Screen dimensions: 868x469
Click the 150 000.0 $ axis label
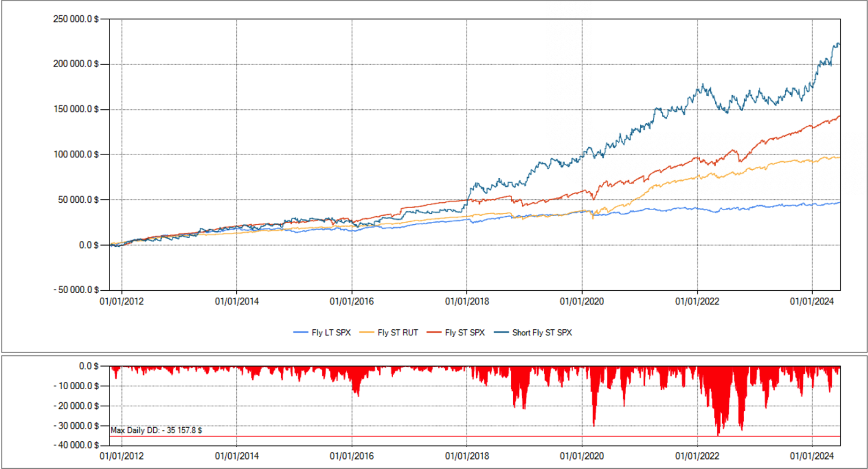pyautogui.click(x=76, y=109)
